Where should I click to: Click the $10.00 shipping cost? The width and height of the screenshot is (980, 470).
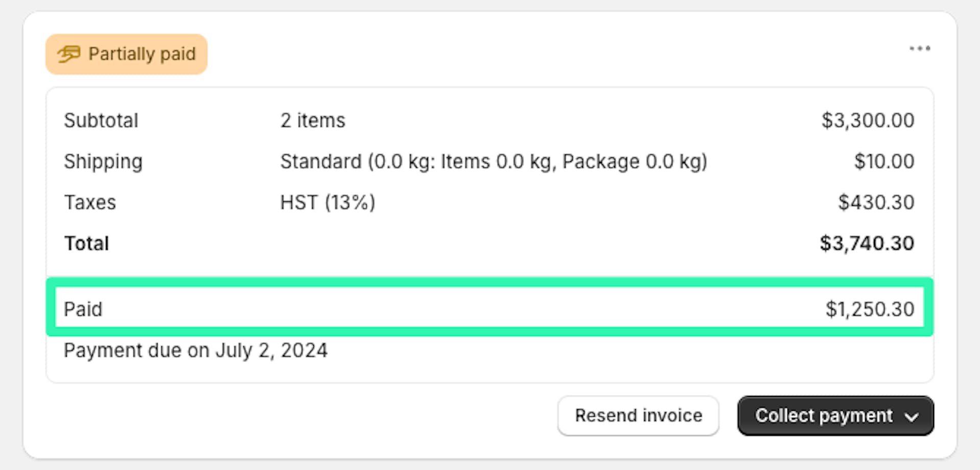(884, 161)
